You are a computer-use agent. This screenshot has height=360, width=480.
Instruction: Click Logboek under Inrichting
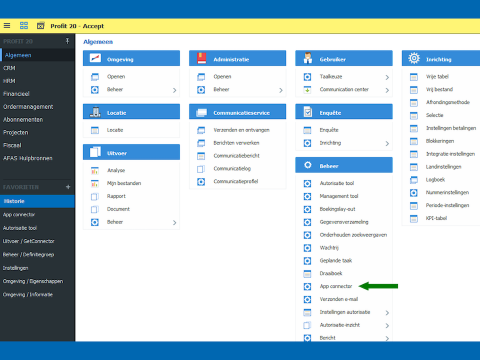[435, 180]
